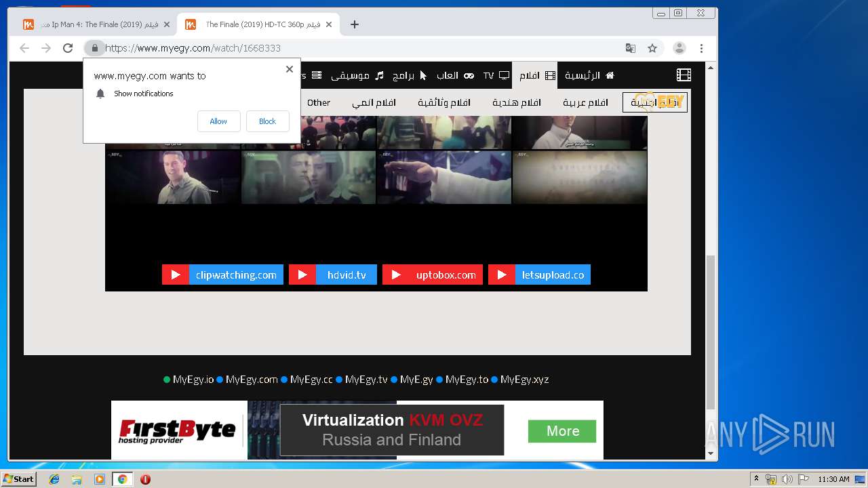Image resolution: width=868 pixels, height=488 pixels.
Task: Click the Opera taskbar icon
Action: click(145, 479)
